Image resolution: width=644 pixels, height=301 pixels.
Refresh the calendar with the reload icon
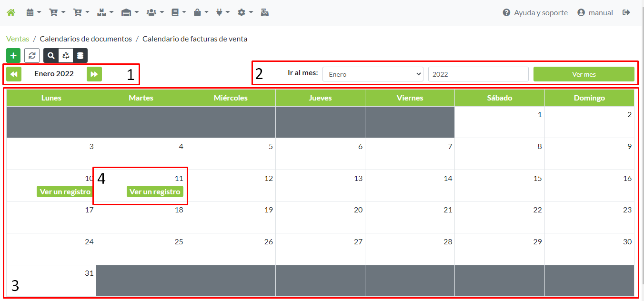(x=32, y=55)
